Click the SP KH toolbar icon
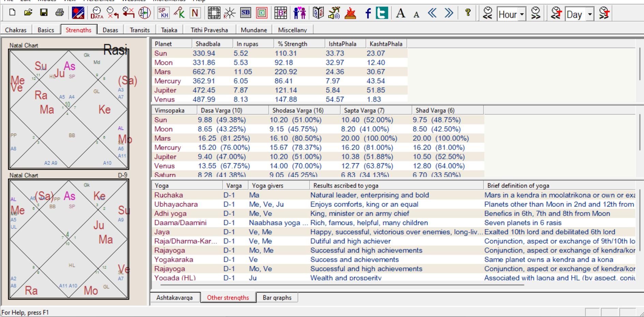The width and height of the screenshot is (644, 317). tap(163, 13)
